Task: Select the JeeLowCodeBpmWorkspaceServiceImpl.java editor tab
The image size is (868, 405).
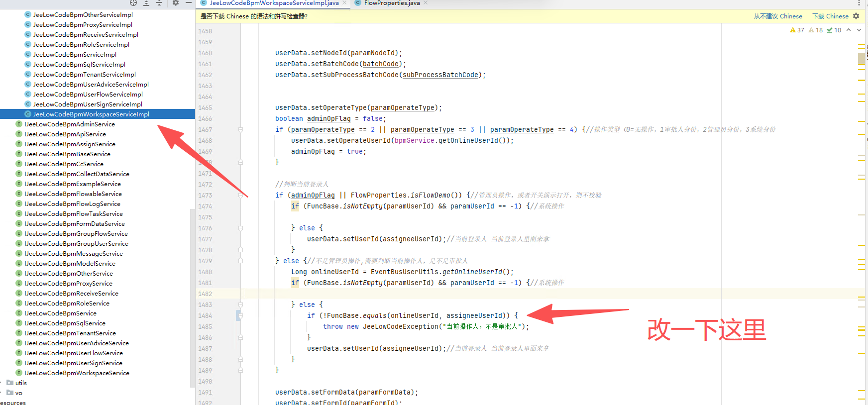Action: [x=274, y=3]
